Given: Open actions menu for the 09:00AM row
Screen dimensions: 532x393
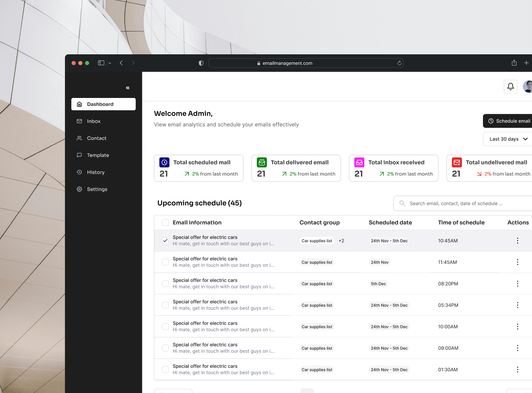Looking at the screenshot, I should coord(518,348).
